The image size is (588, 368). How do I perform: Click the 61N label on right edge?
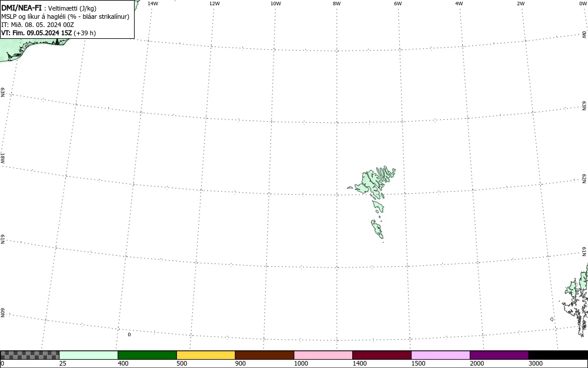click(x=584, y=252)
